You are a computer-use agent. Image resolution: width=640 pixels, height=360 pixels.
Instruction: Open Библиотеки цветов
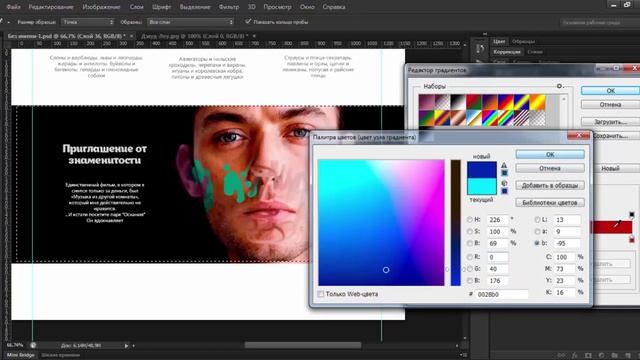pyautogui.click(x=550, y=202)
